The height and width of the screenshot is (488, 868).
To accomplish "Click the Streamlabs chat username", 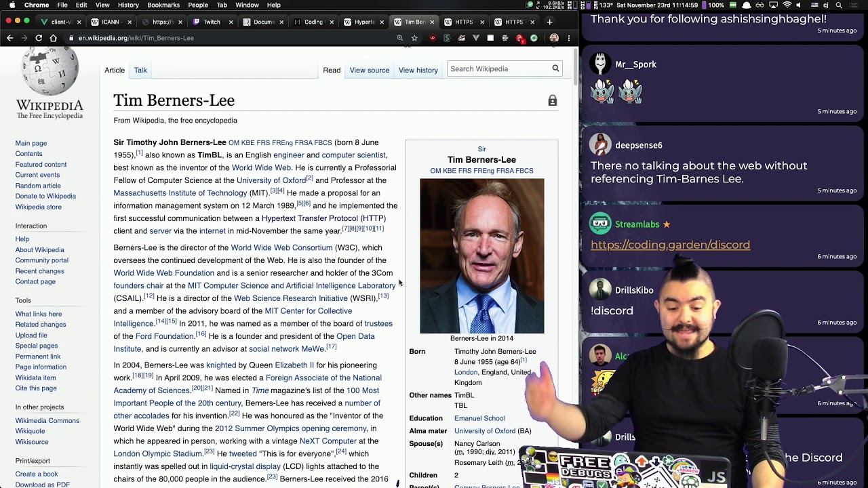I will pyautogui.click(x=637, y=224).
